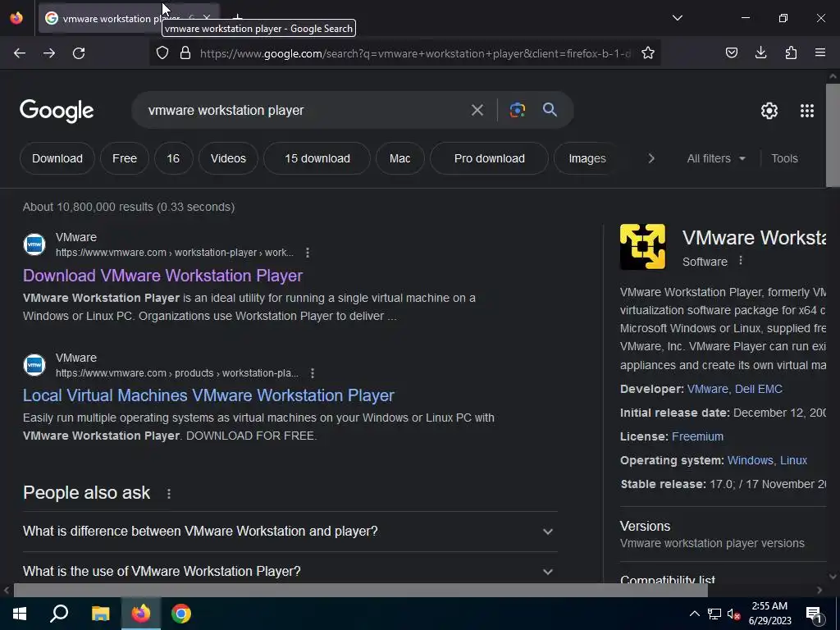Open knowledge panel more options
This screenshot has width=840, height=630.
click(741, 260)
